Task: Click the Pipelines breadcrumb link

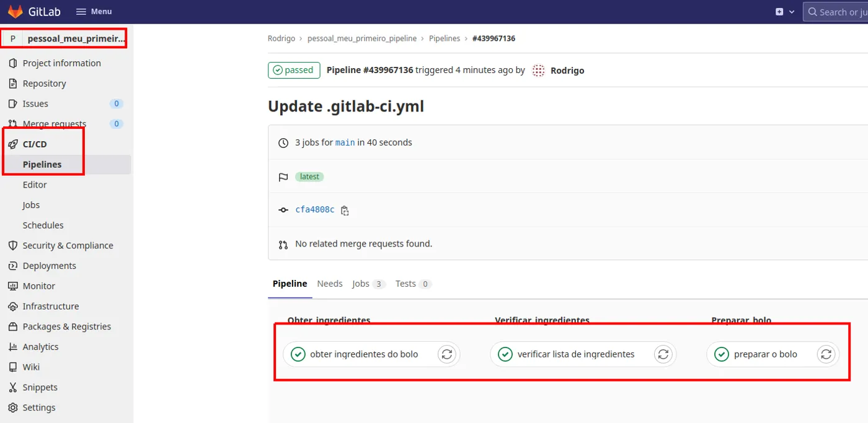Action: click(x=445, y=38)
